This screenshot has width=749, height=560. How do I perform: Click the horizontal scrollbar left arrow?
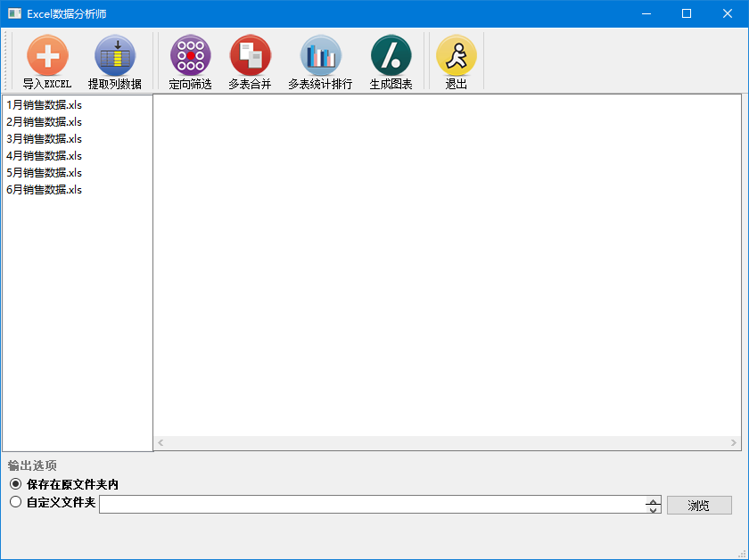160,443
